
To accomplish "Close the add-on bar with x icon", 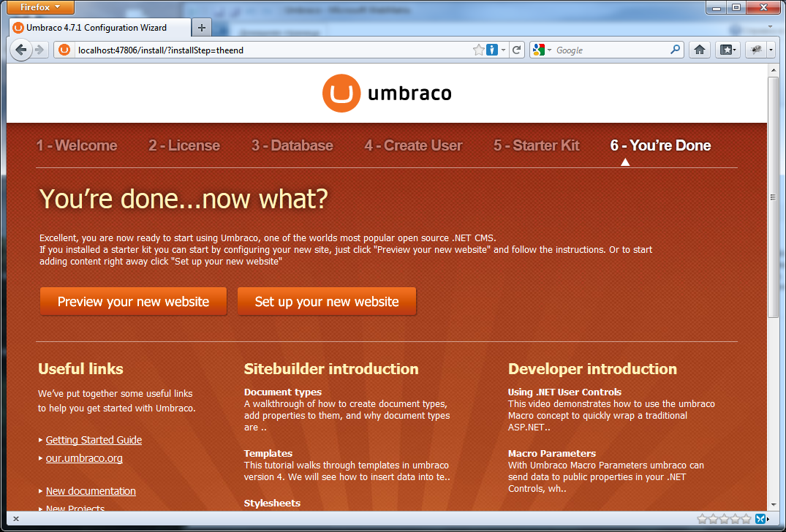I will [x=16, y=518].
